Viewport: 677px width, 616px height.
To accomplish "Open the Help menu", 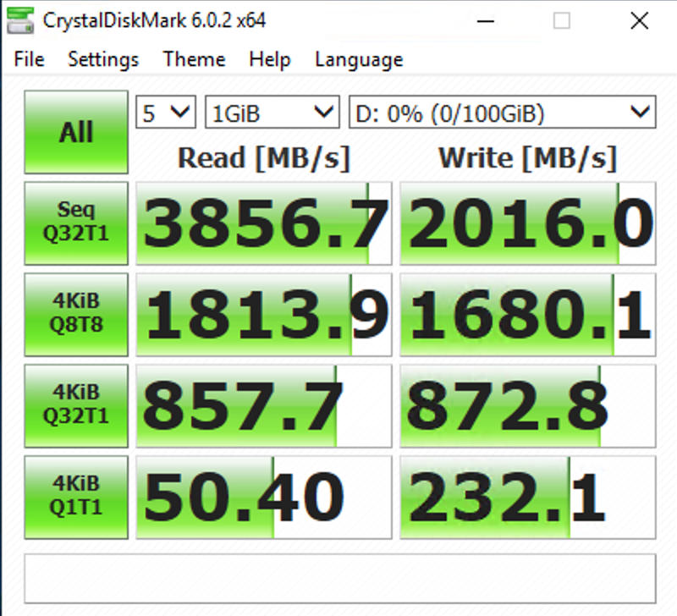I will point(270,59).
